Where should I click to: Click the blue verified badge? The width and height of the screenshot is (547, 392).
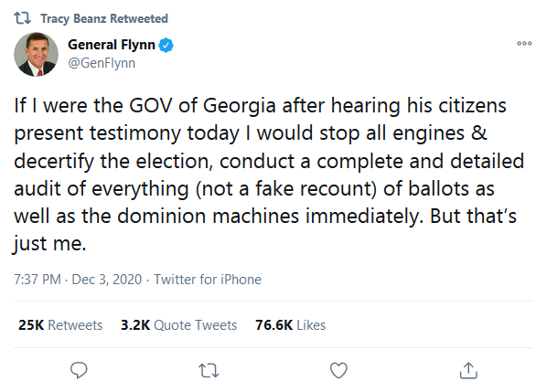(x=166, y=45)
